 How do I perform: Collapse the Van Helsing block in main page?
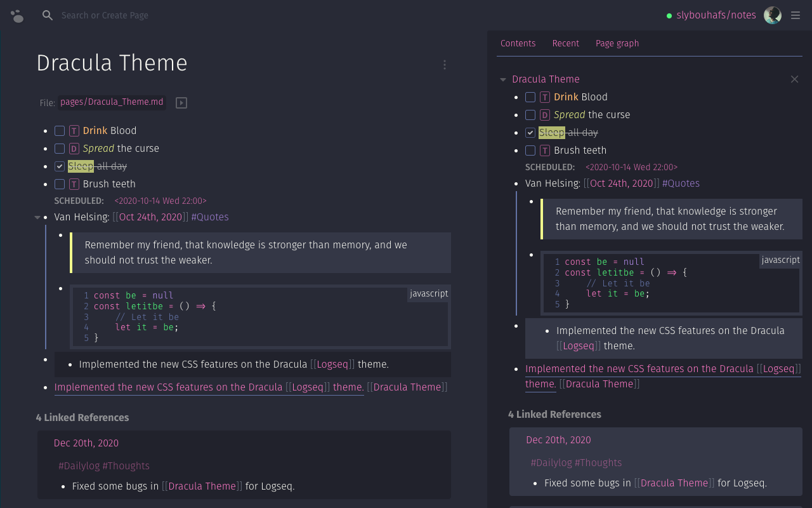(x=37, y=218)
